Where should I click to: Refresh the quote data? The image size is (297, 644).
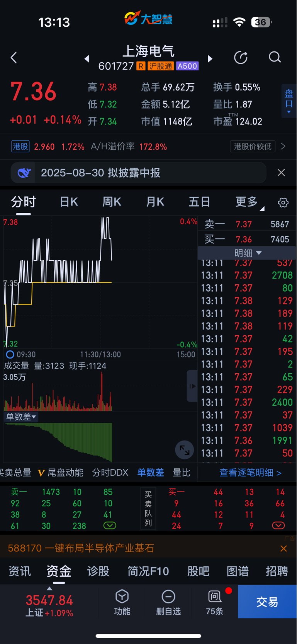(x=241, y=58)
